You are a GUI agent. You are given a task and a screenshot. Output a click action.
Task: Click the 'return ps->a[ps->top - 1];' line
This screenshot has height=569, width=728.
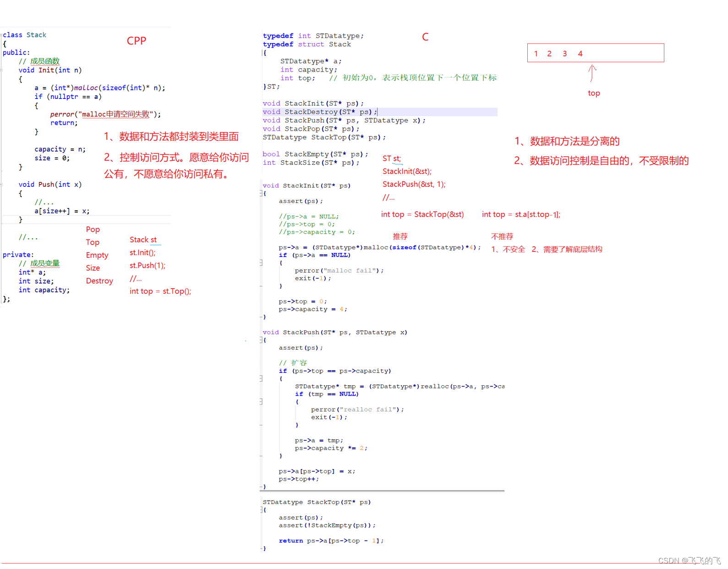tap(331, 541)
